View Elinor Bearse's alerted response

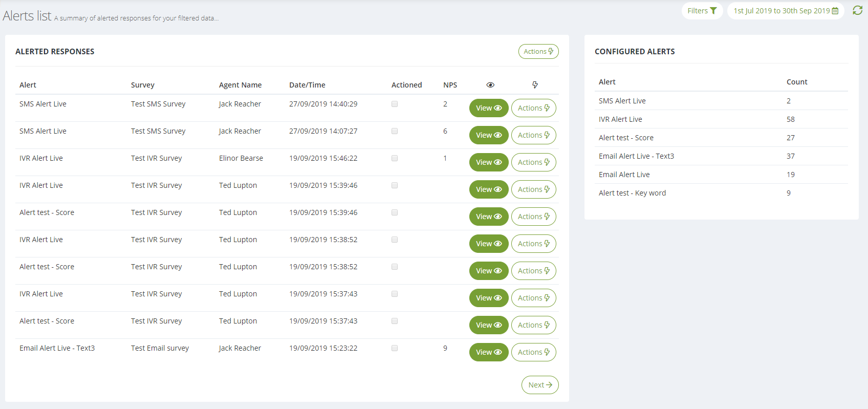point(489,162)
